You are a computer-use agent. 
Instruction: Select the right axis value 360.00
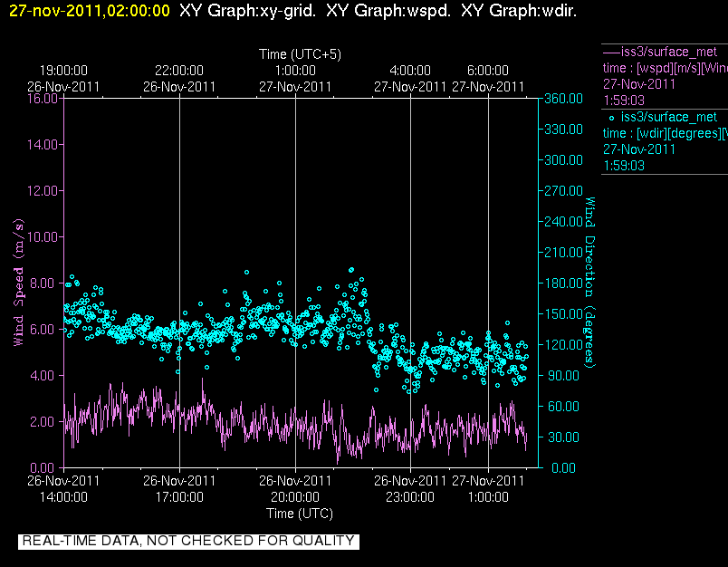(x=563, y=99)
